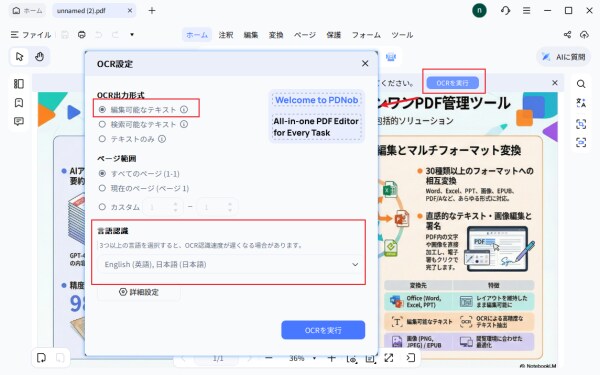Open the ファイル menu
The height and width of the screenshot is (375, 600).
[x=31, y=35]
